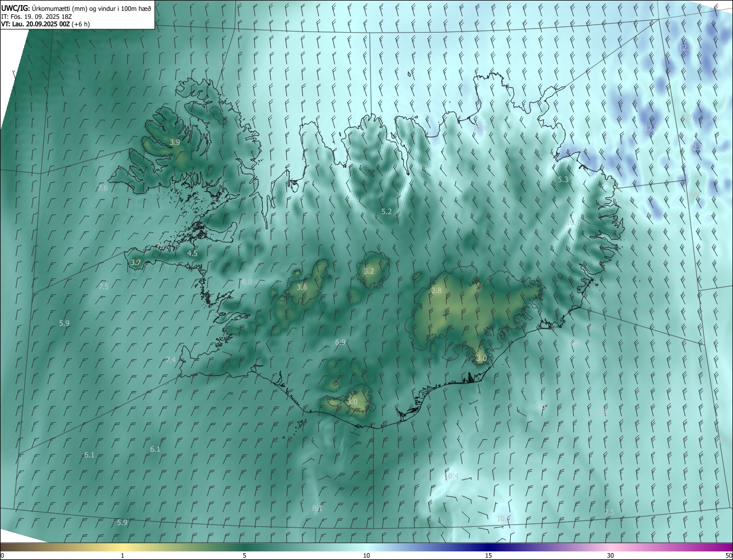Click the '10' label on the color scale
Screen dimensions: 733x560
[x=366, y=555]
